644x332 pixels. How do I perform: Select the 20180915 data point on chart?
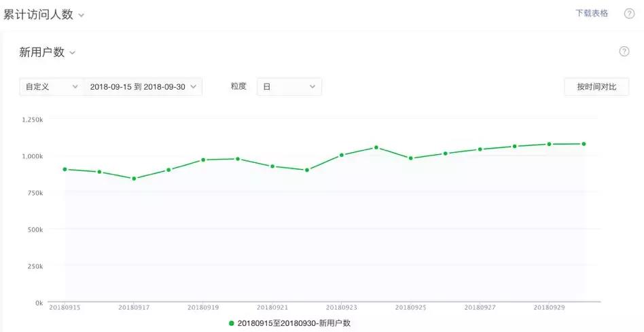(65, 169)
